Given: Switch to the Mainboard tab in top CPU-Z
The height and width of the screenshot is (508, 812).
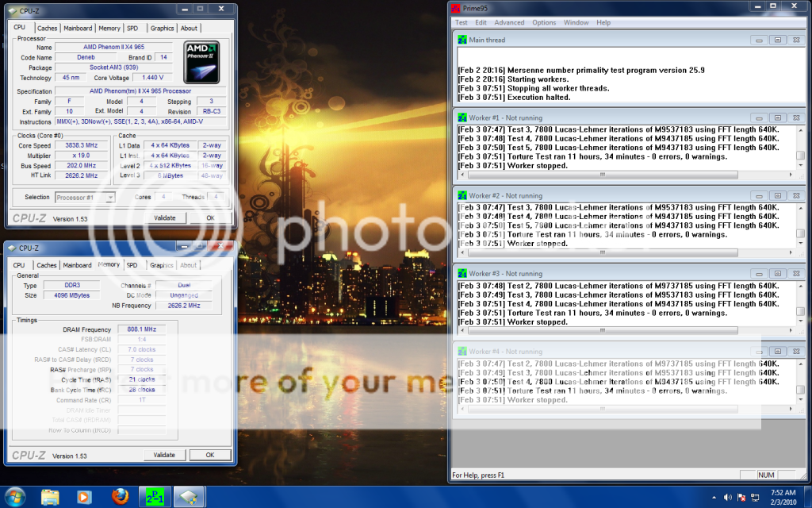Looking at the screenshot, I should (x=78, y=28).
